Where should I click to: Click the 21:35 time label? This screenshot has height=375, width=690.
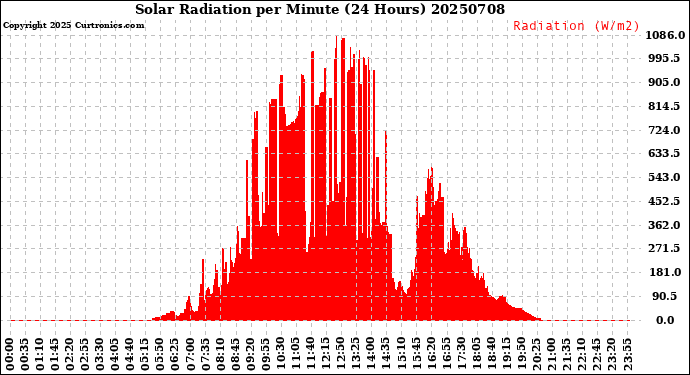point(566,355)
